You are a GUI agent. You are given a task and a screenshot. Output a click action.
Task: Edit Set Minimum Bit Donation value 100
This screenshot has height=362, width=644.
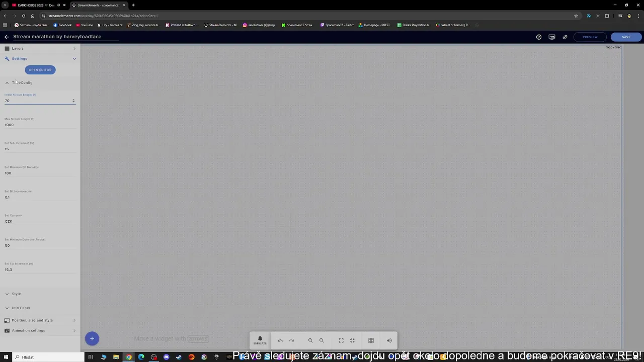click(40, 173)
